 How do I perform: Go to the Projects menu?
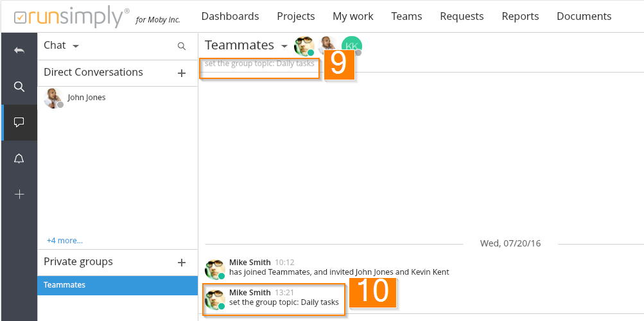[x=295, y=16]
